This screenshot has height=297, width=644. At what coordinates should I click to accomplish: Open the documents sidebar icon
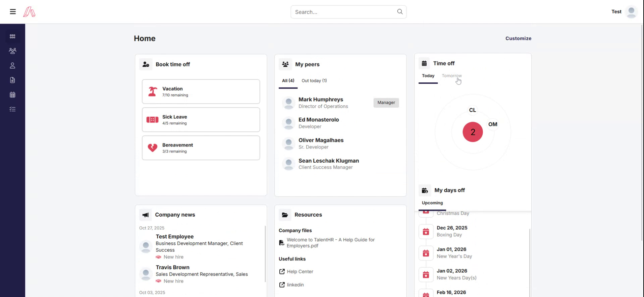pos(12,80)
